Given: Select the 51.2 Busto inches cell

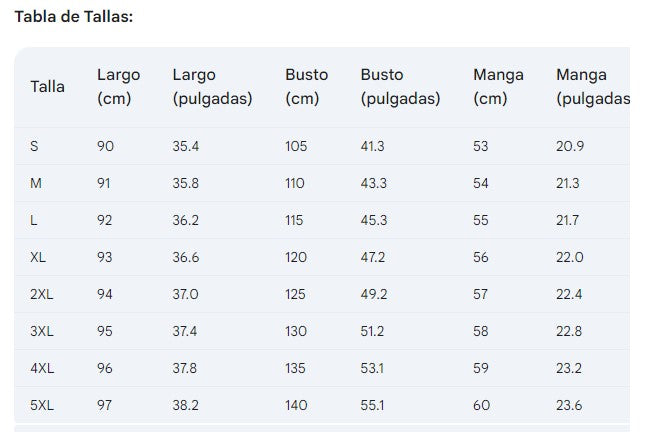Looking at the screenshot, I should (x=373, y=331).
